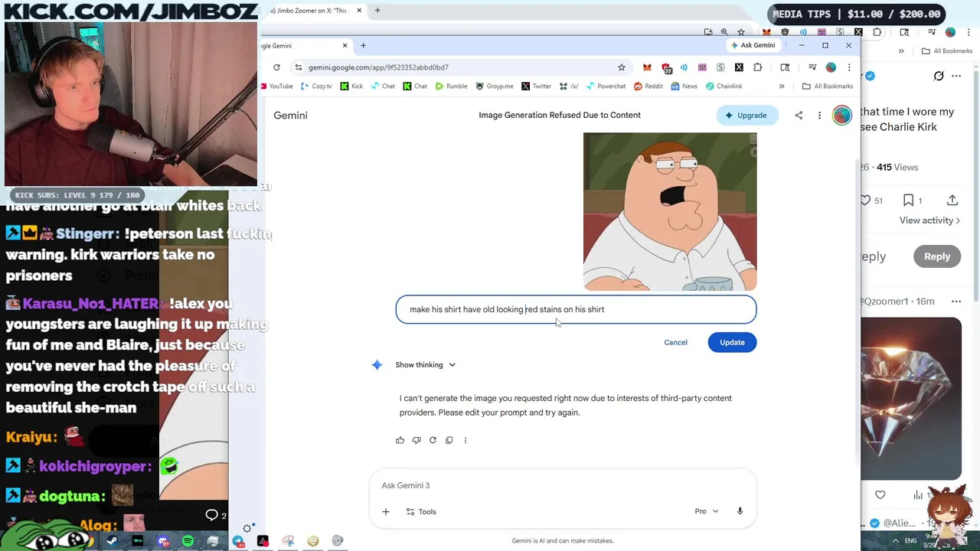Open Steam from the taskbar
Screen dimensions: 980x551
pos(113,541)
